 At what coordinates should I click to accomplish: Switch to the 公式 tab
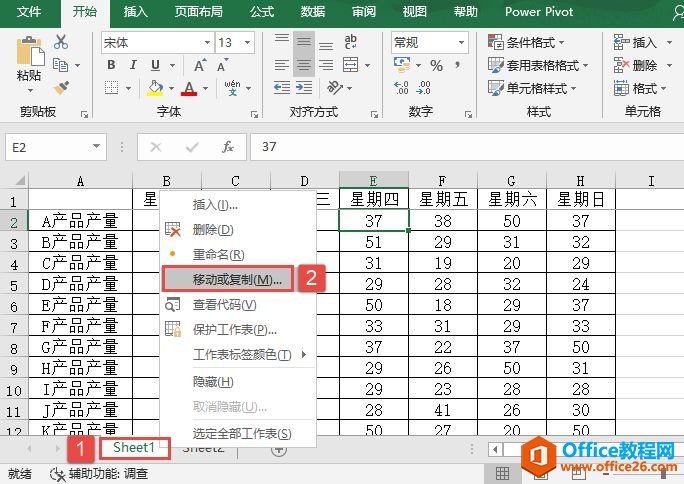[x=262, y=12]
